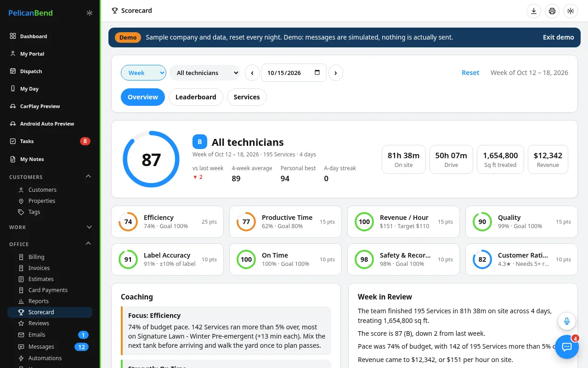Click the sun icon beside the PelicanBend logo

point(90,13)
